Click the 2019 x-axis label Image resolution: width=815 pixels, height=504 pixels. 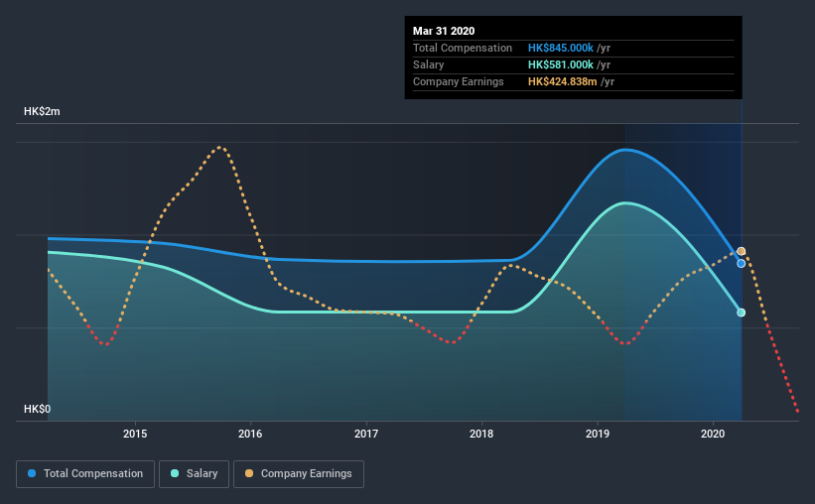(x=598, y=434)
